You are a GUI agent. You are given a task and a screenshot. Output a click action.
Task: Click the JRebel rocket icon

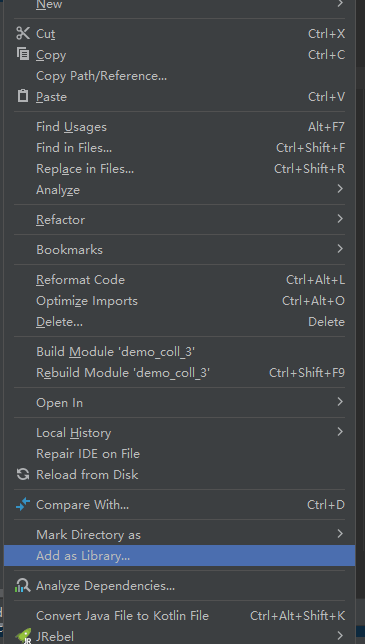[23, 636]
